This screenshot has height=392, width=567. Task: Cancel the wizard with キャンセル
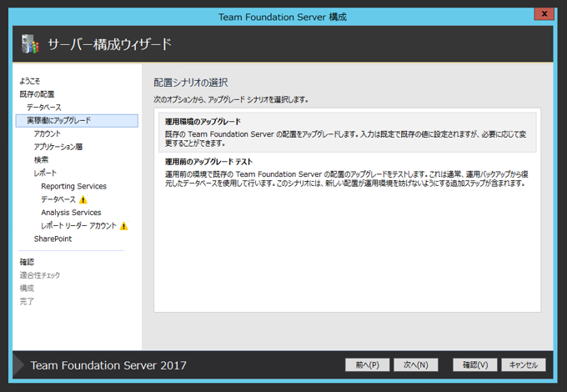524,364
